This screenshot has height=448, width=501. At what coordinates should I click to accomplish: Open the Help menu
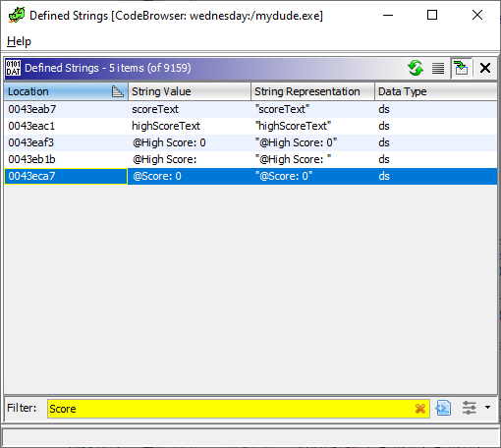pos(19,41)
